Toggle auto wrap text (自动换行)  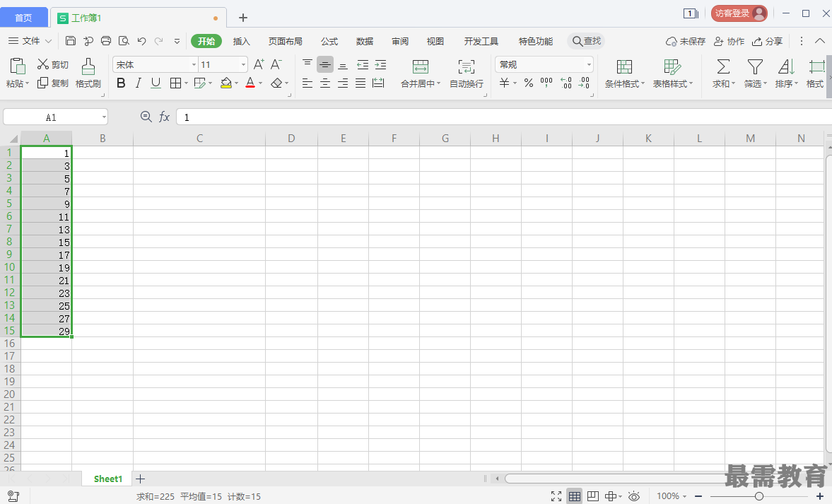coord(467,73)
